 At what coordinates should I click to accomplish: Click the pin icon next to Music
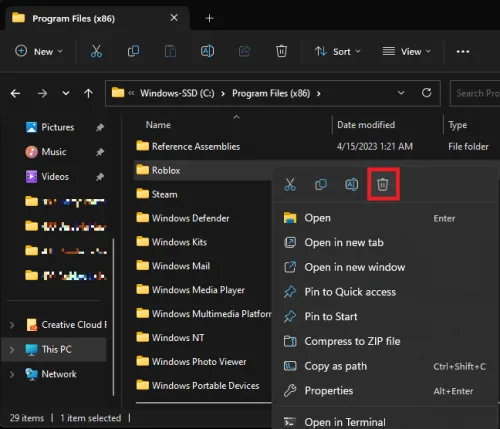100,152
